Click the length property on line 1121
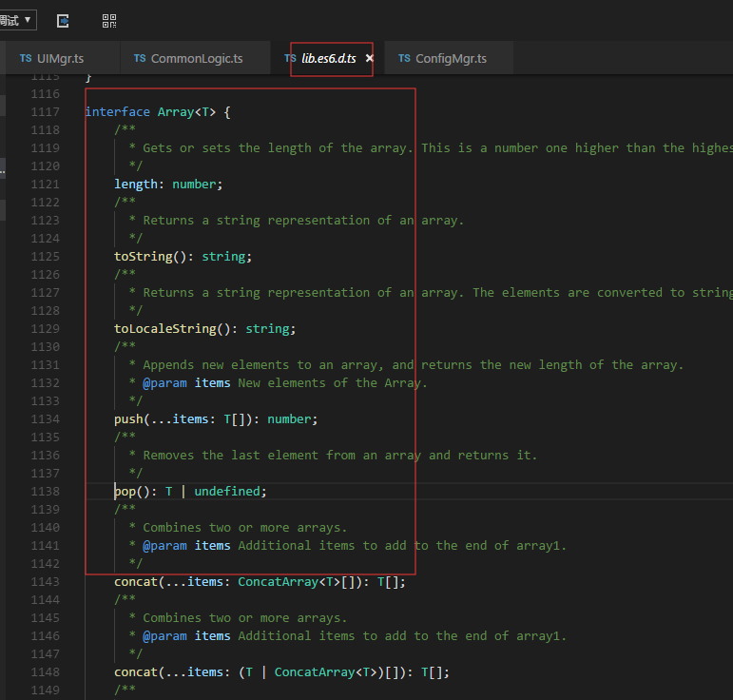 (136, 185)
